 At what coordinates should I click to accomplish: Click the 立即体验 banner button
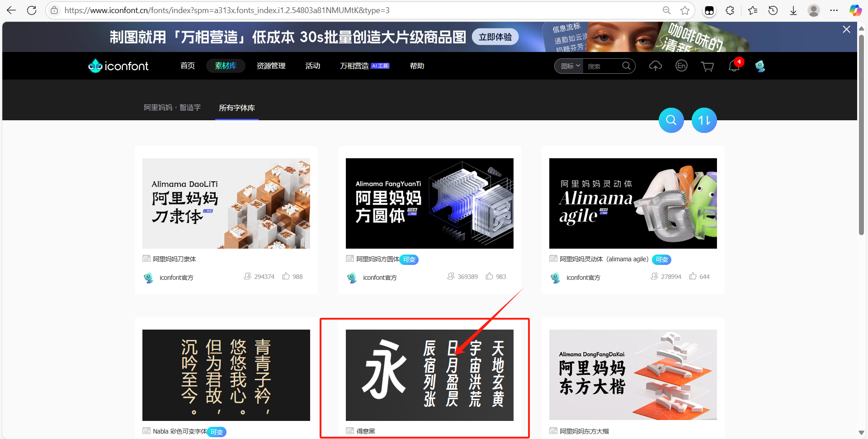tap(495, 37)
